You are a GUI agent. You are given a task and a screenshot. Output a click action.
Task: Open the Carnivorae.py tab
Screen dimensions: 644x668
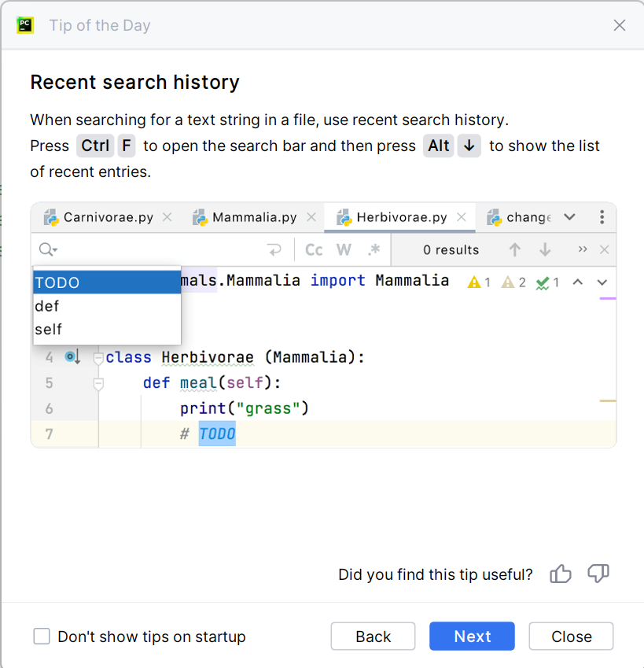[108, 217]
